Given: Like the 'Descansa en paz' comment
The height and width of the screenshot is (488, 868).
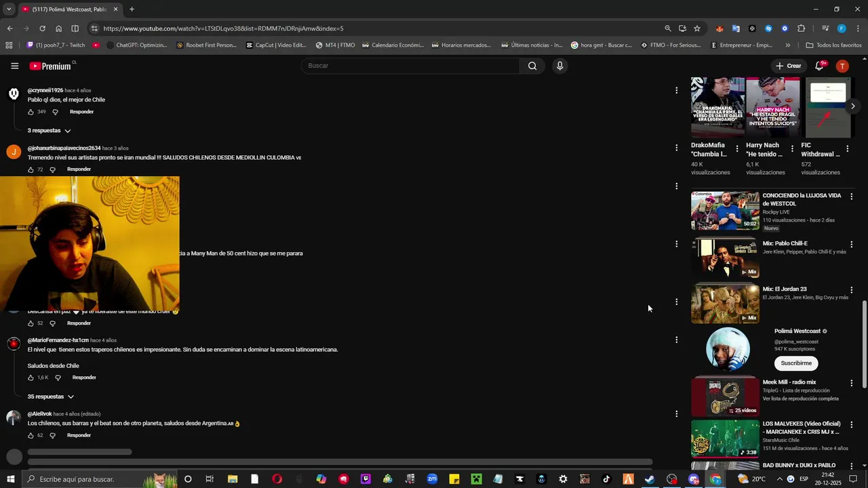Looking at the screenshot, I should [x=31, y=323].
